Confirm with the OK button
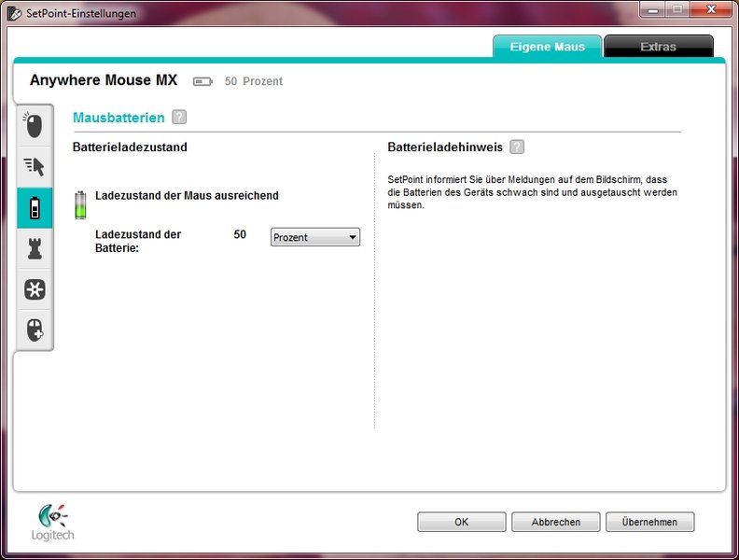Viewport: 739px width, 560px height. point(461,522)
